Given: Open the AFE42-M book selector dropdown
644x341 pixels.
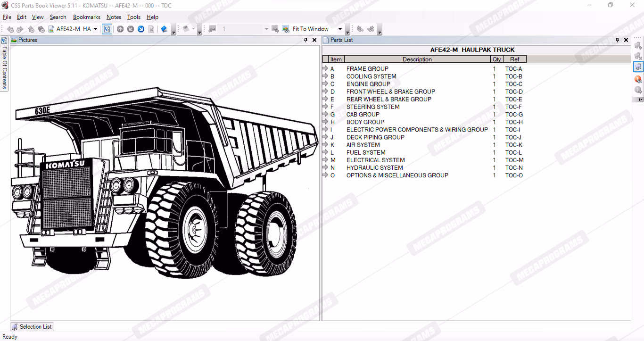Looking at the screenshot, I should tap(95, 29).
